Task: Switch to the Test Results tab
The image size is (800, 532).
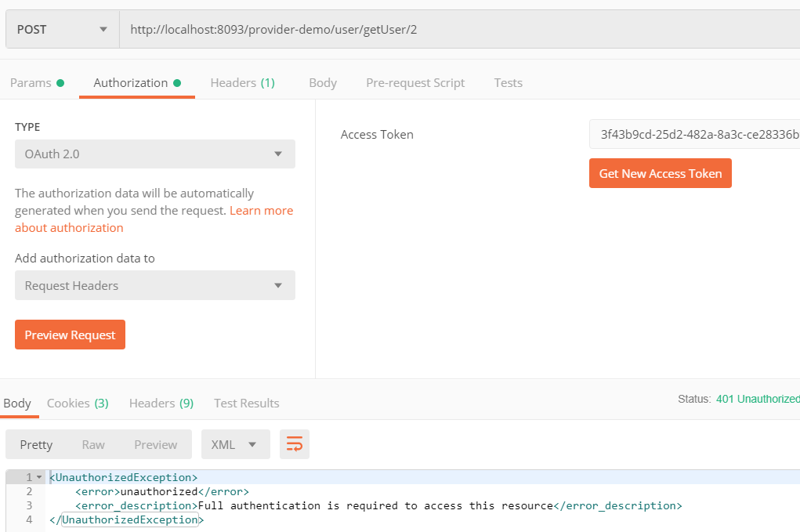Action: click(246, 403)
